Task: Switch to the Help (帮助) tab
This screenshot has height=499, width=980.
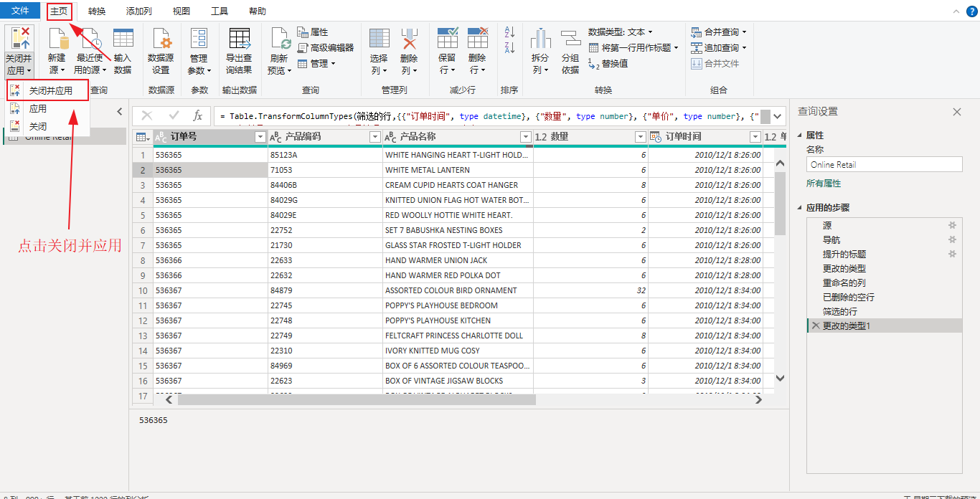Action: click(257, 11)
